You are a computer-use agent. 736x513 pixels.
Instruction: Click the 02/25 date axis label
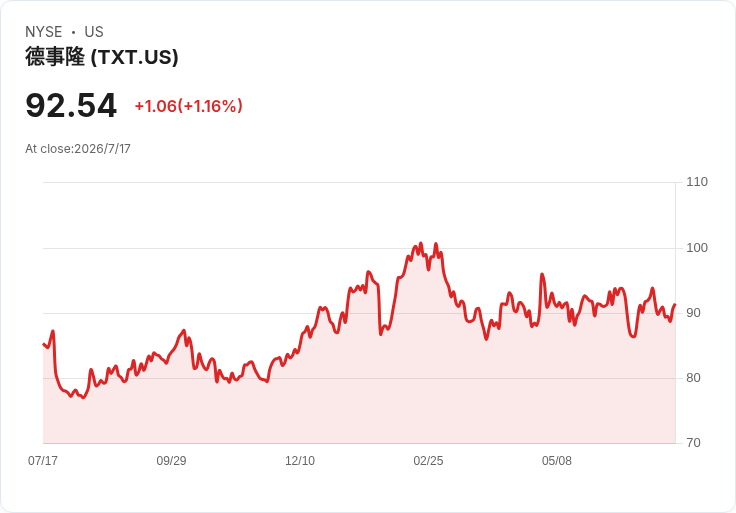(428, 461)
